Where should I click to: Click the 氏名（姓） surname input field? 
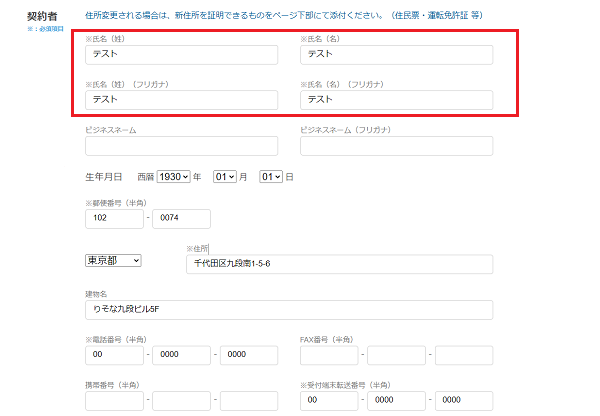[181, 55]
